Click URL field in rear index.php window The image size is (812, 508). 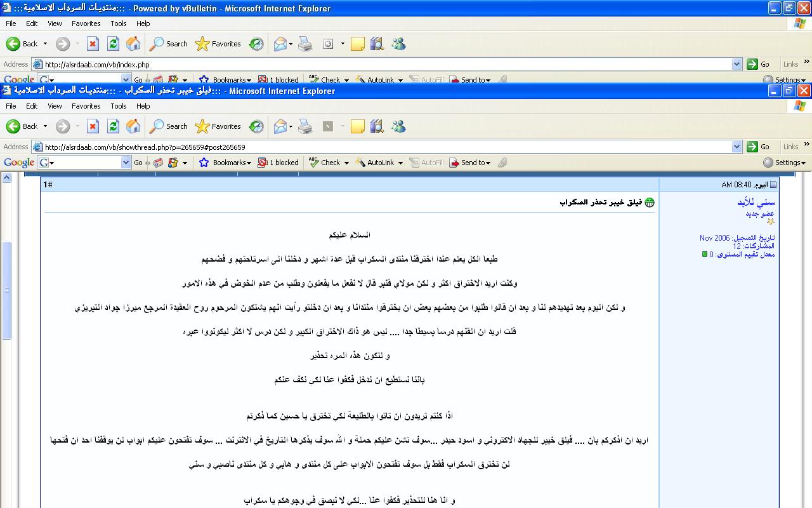(387, 64)
